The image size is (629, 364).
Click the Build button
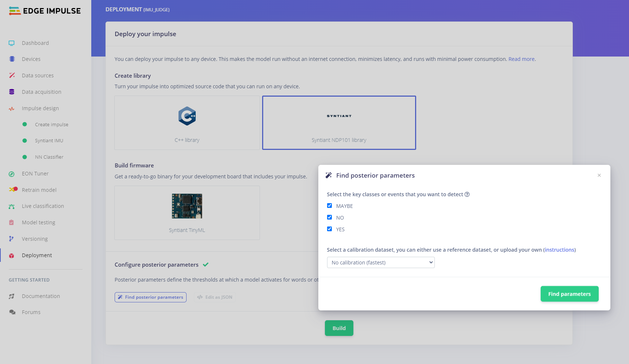pyautogui.click(x=339, y=328)
